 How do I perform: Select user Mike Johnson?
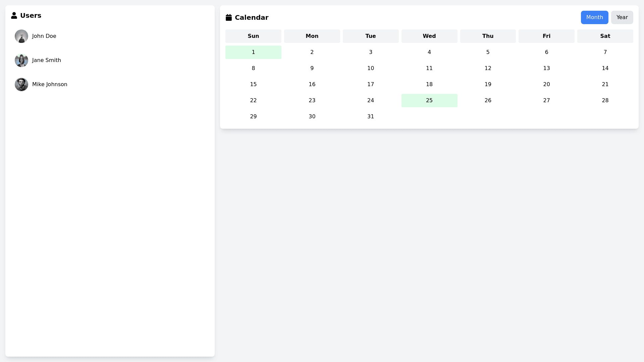50,84
